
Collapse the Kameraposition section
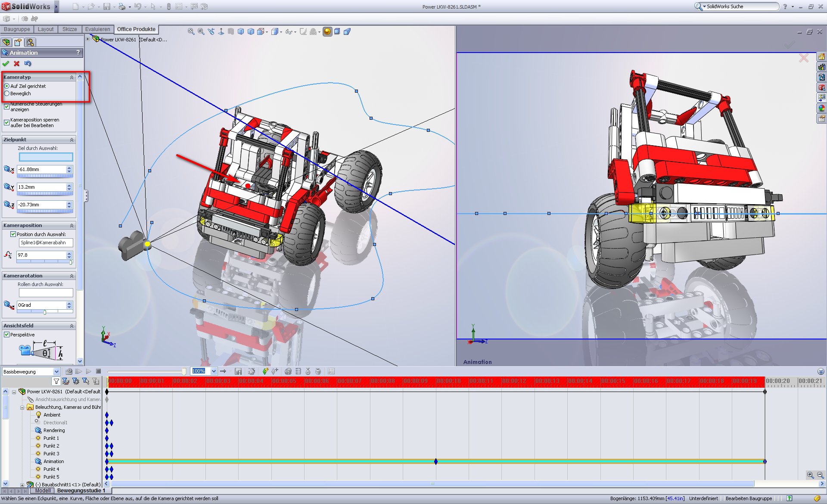pos(72,226)
